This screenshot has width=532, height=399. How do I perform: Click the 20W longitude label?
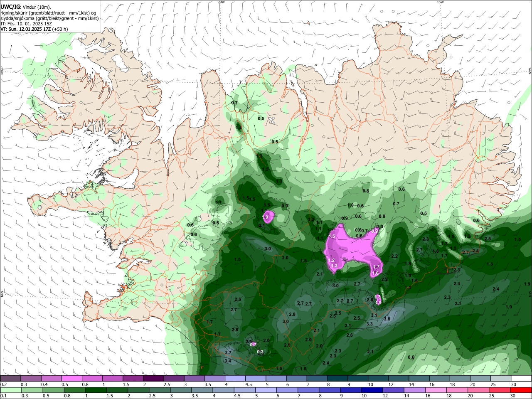(x=221, y=2)
